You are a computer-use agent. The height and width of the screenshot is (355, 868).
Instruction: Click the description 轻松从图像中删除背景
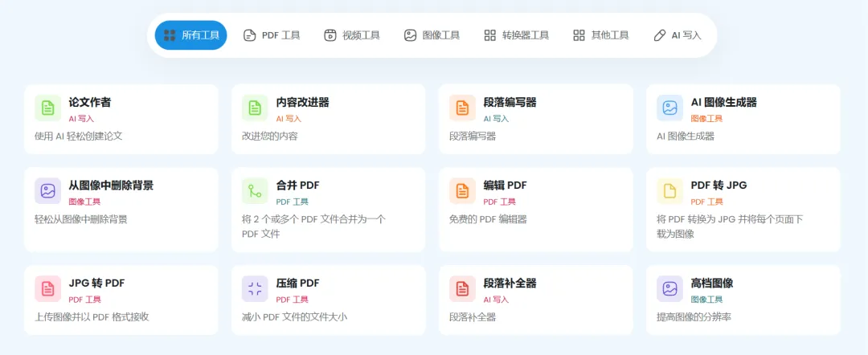coord(81,219)
